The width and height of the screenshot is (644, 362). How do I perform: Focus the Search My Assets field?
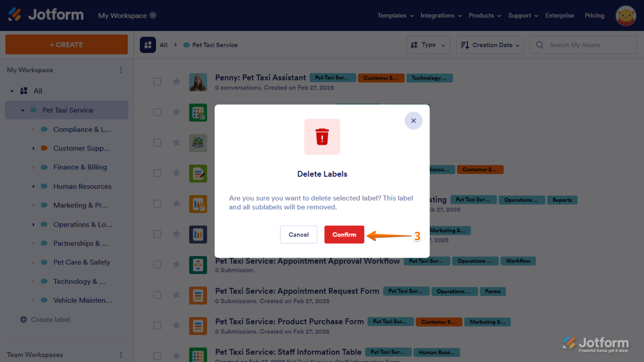click(x=583, y=45)
